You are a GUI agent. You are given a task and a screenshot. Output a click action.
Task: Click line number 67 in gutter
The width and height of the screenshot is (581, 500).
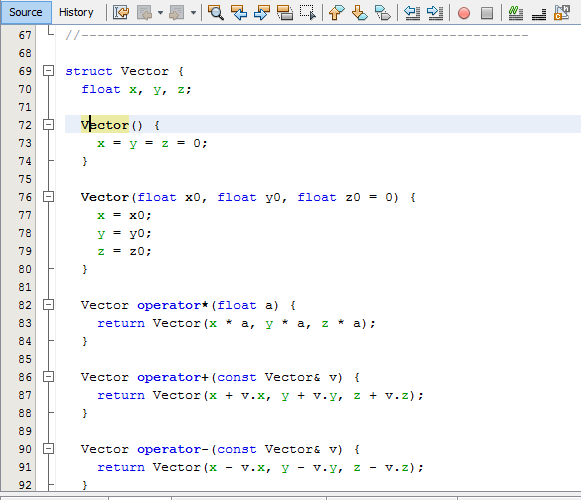[25, 35]
